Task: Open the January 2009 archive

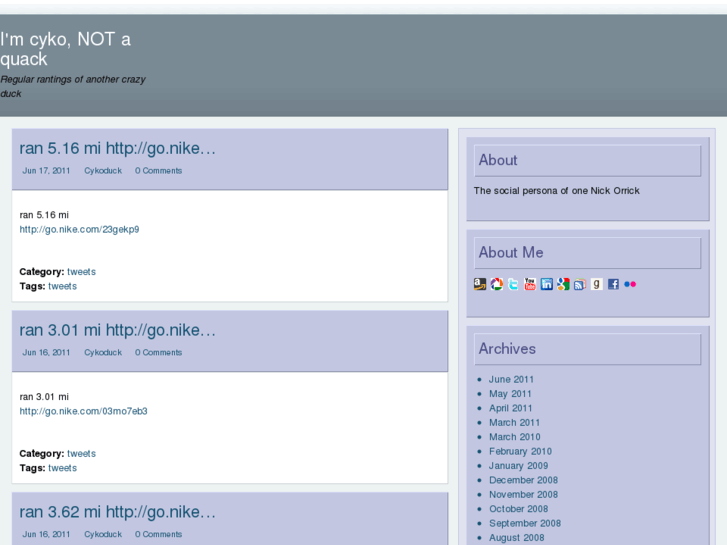Action: 518,466
